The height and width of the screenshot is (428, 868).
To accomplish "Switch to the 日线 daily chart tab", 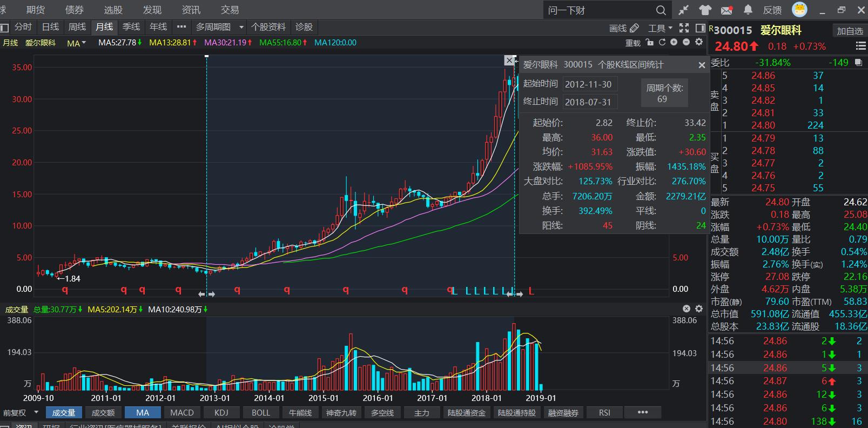I will [50, 27].
